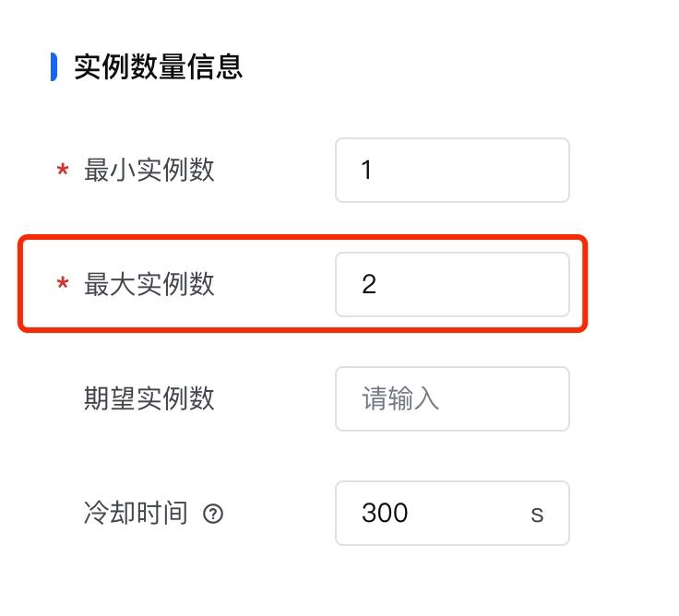Click the blue bar beside 实例数量信息
This screenshot has height=616, width=679.
click(x=54, y=66)
